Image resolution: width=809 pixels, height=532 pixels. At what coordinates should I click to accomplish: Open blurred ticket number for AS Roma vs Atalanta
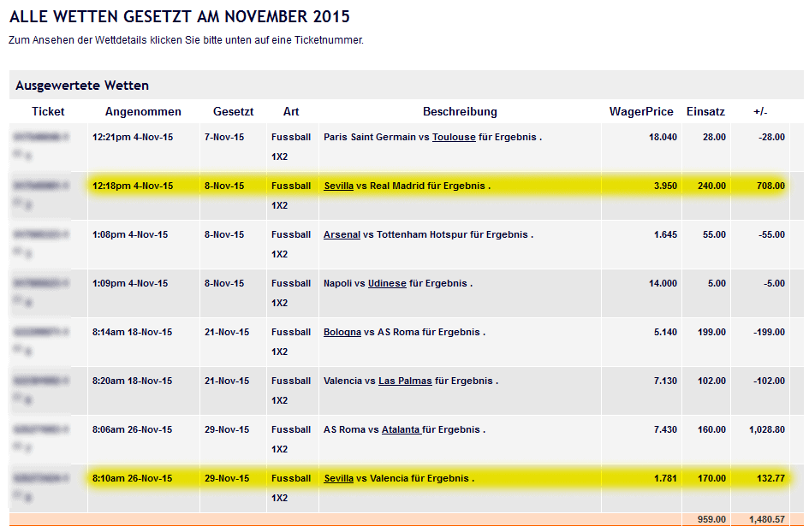[x=41, y=430]
